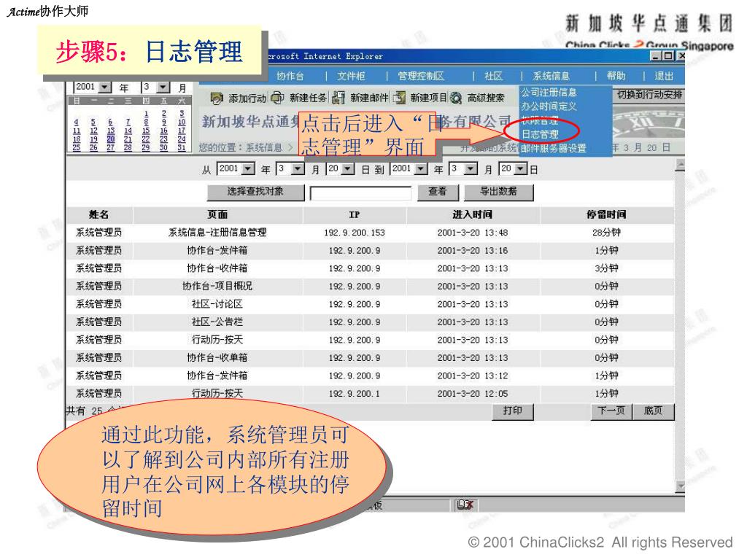Open the 系统信息 menu

click(551, 76)
